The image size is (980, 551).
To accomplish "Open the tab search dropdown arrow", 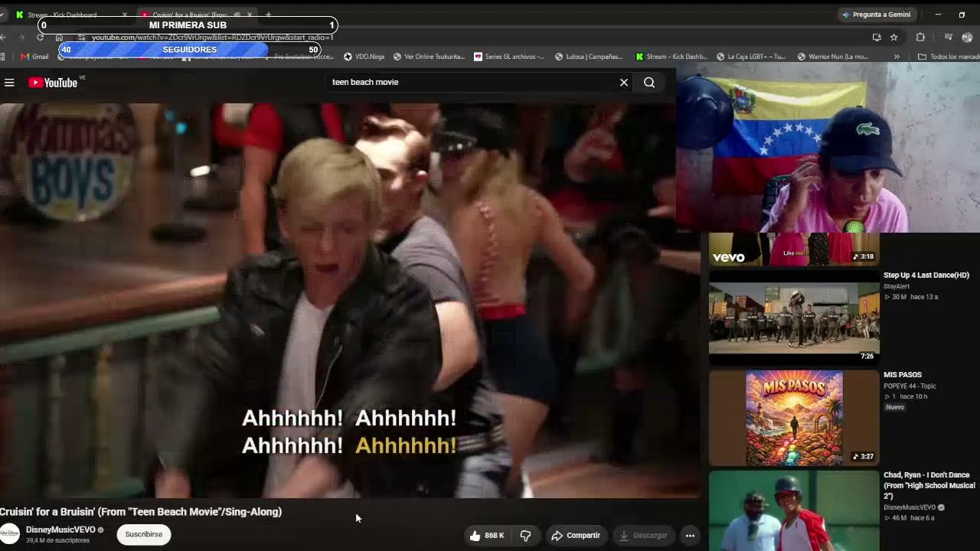I will (3, 15).
